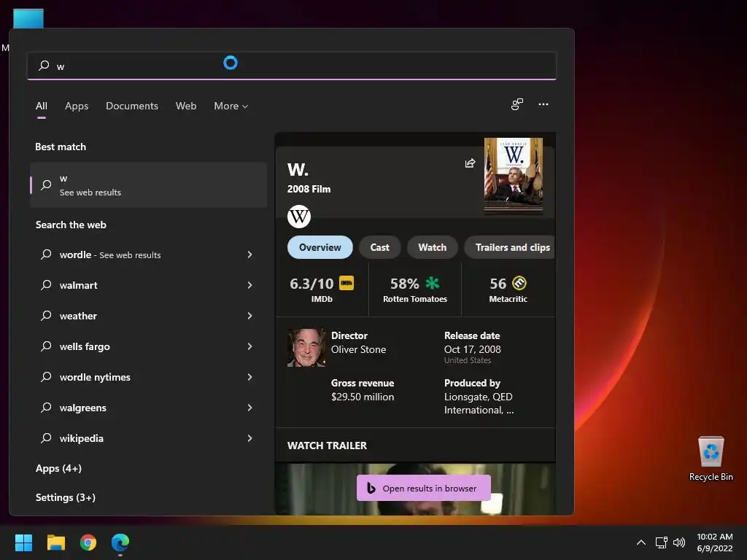Click magnifier icon beside the wordle suggestion
Image resolution: width=747 pixels, height=560 pixels.
pyautogui.click(x=46, y=254)
